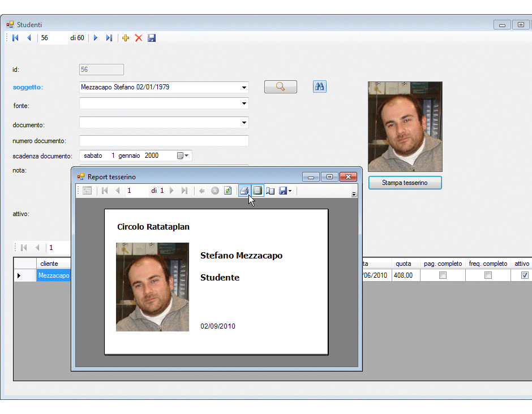Go to first row in lower grid navigator
Viewport: 532px width, 414px height.
coord(24,248)
